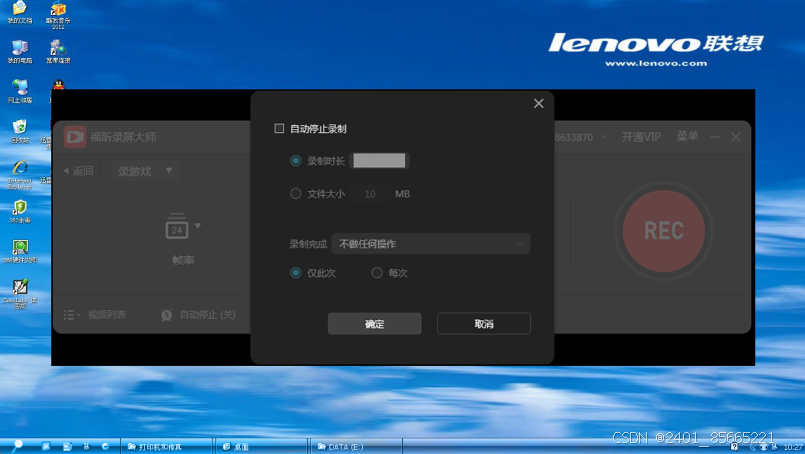This screenshot has height=454, width=805.
Task: Open the 360硬件大师 desktop icon
Action: click(x=20, y=251)
